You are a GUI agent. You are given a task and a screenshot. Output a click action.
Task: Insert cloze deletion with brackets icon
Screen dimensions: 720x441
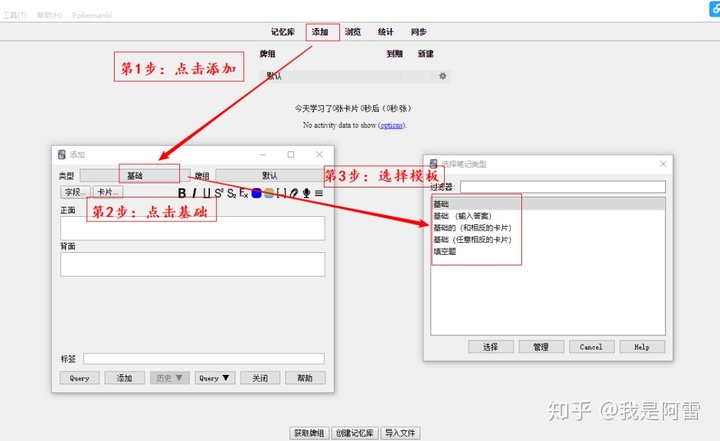(x=281, y=193)
